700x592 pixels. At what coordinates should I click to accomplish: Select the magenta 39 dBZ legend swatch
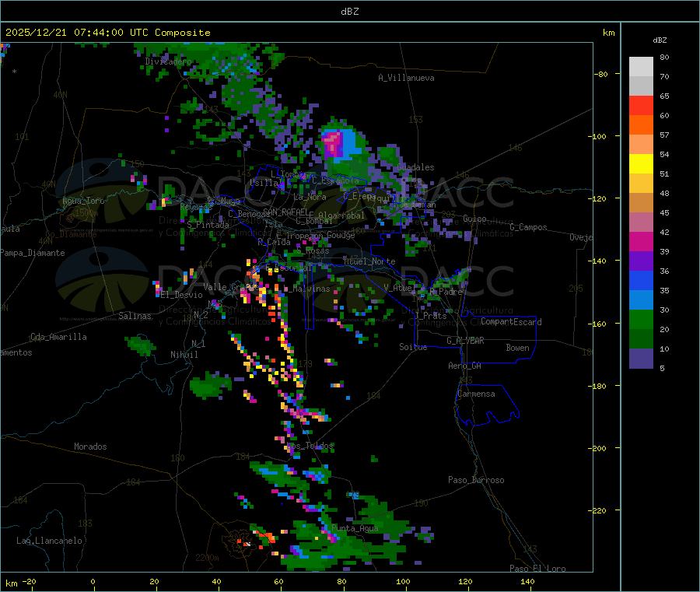(641, 241)
